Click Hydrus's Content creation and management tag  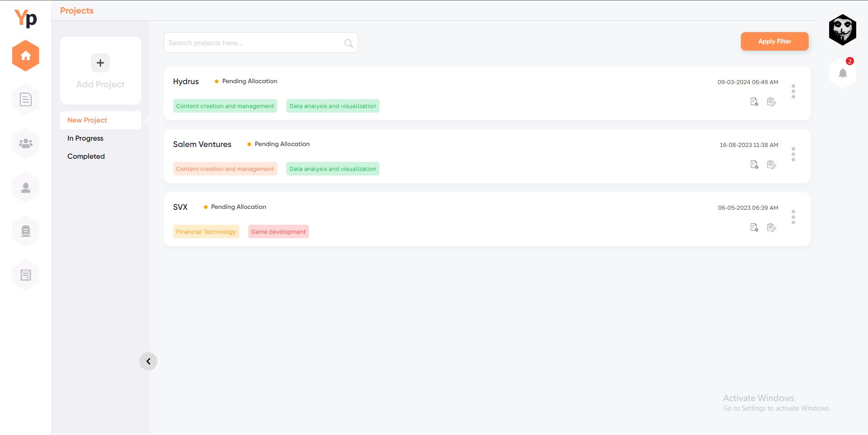pos(225,106)
